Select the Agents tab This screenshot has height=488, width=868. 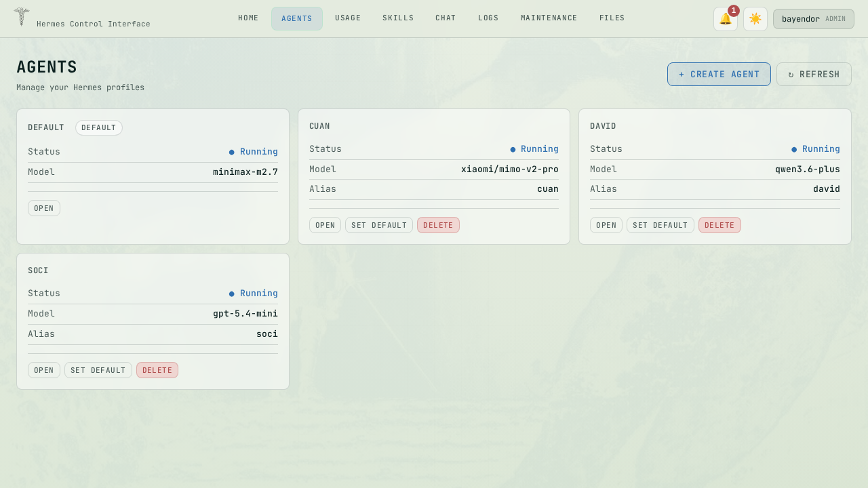click(x=297, y=18)
